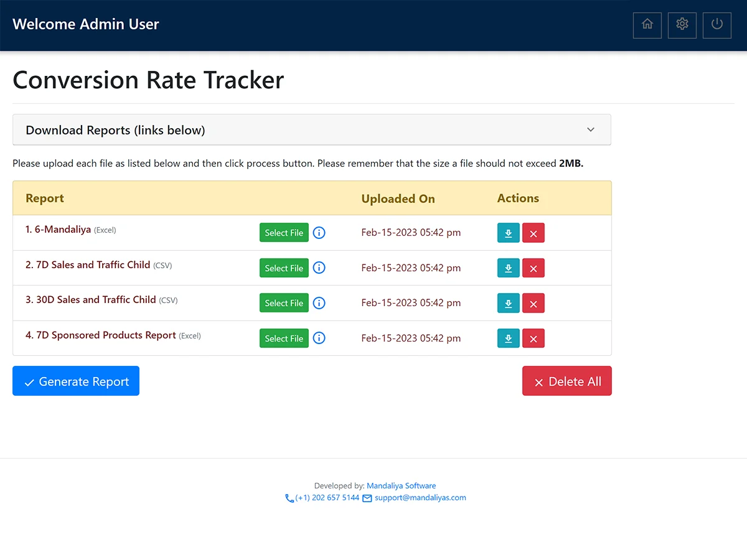Viewport: 747px width, 560px height.
Task: Click the Report column header
Action: pyautogui.click(x=45, y=198)
